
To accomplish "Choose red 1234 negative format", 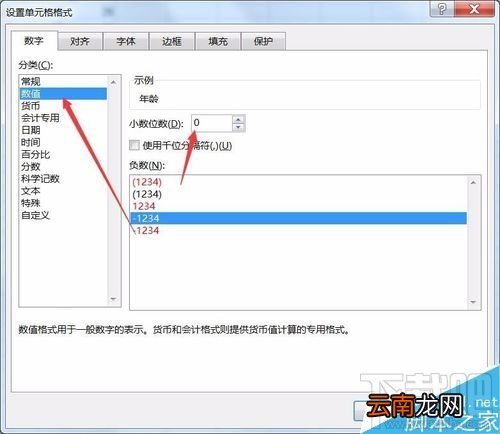I will pos(298,206).
